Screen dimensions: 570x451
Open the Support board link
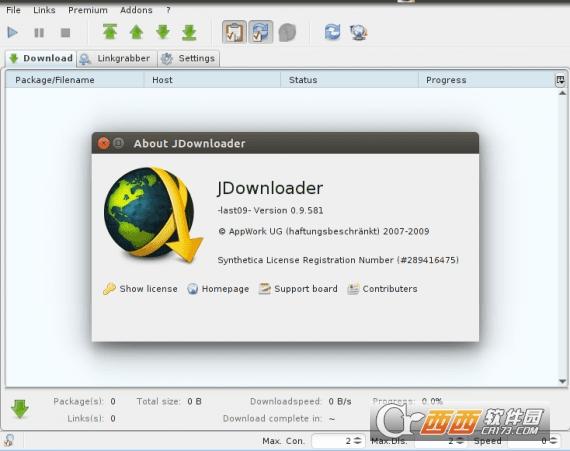pyautogui.click(x=298, y=289)
